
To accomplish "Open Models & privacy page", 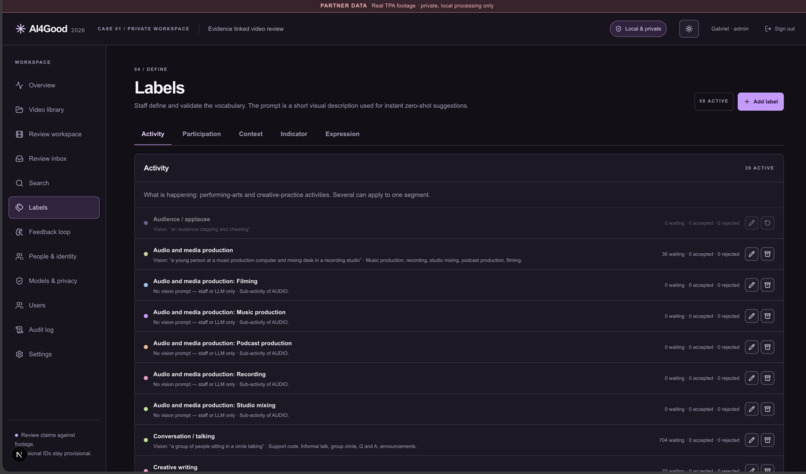I will (53, 281).
